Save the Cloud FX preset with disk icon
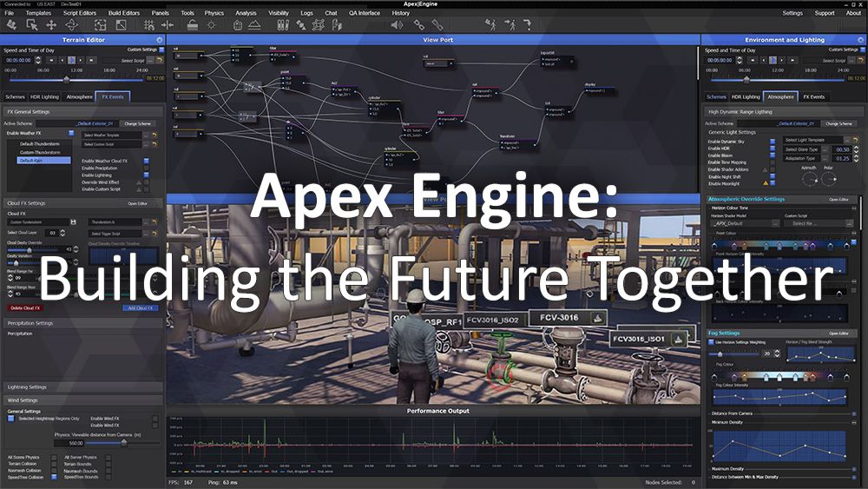This screenshot has height=489, width=868. click(x=74, y=223)
